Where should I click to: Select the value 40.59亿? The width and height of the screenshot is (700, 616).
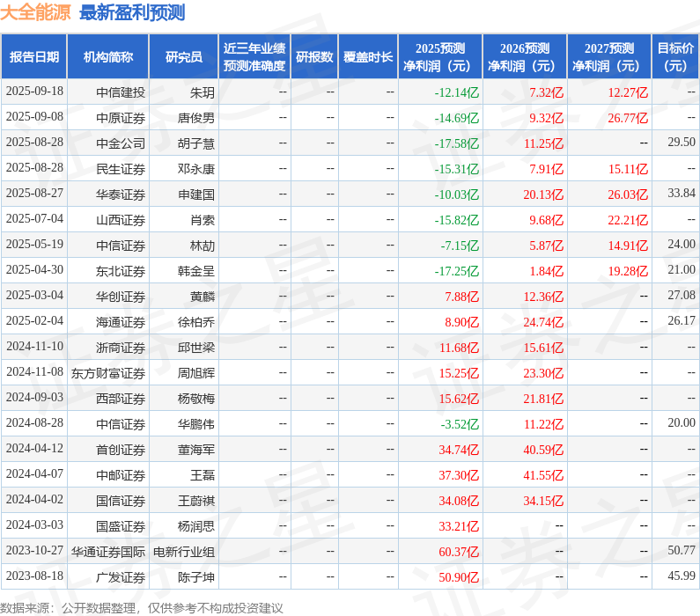(543, 450)
